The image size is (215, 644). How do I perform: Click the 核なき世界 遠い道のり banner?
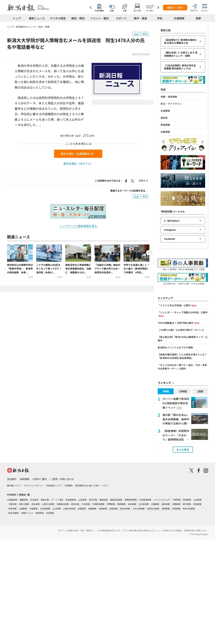(x=183, y=180)
